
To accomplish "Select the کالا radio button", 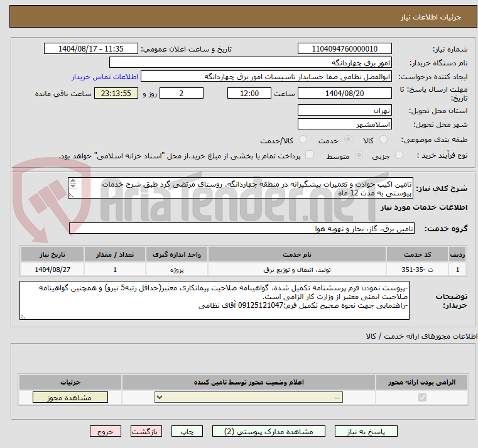I will point(383,139).
